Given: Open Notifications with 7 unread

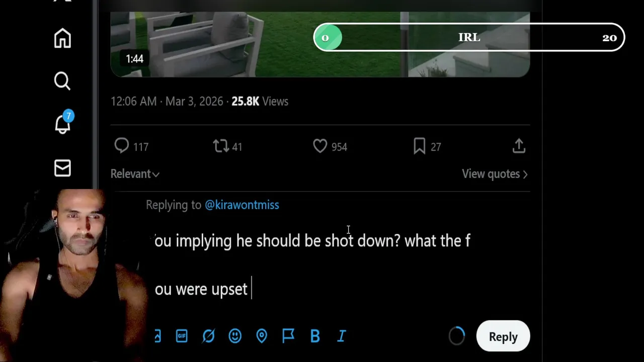Looking at the screenshot, I should point(62,124).
